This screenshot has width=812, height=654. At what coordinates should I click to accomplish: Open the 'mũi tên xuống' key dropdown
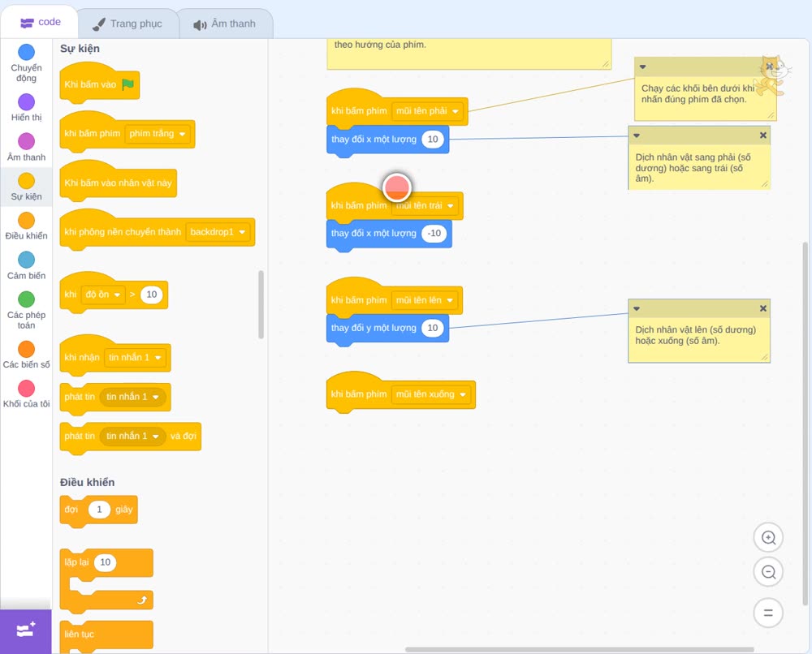pos(431,394)
